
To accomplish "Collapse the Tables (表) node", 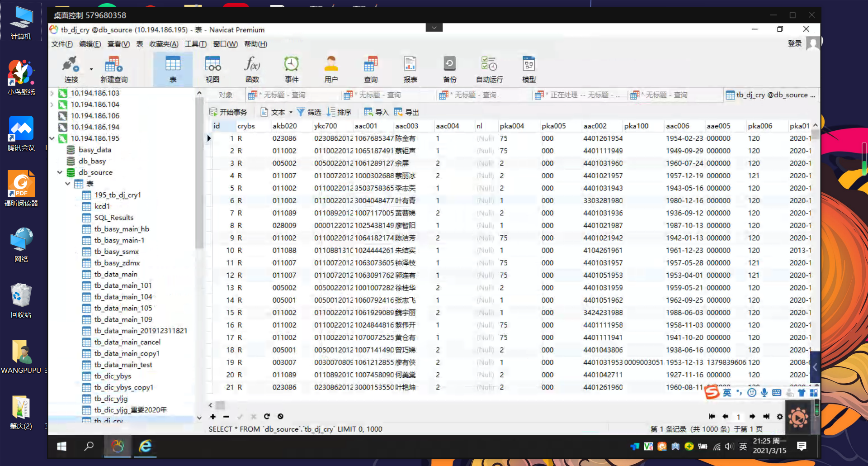I will tap(68, 184).
